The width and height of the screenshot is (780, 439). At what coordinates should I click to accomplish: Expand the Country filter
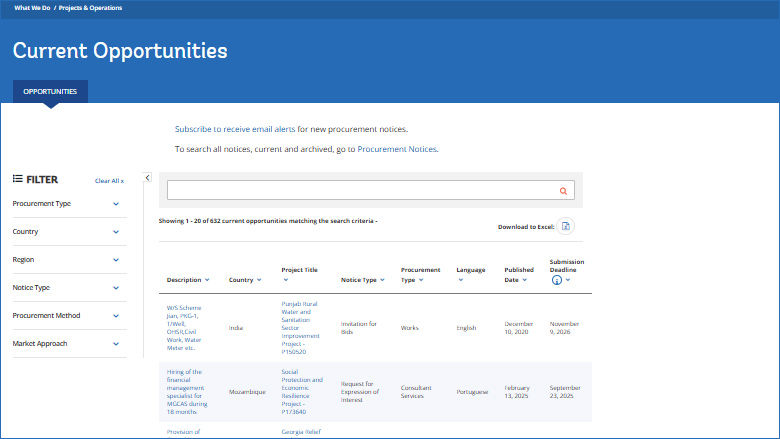tap(116, 232)
